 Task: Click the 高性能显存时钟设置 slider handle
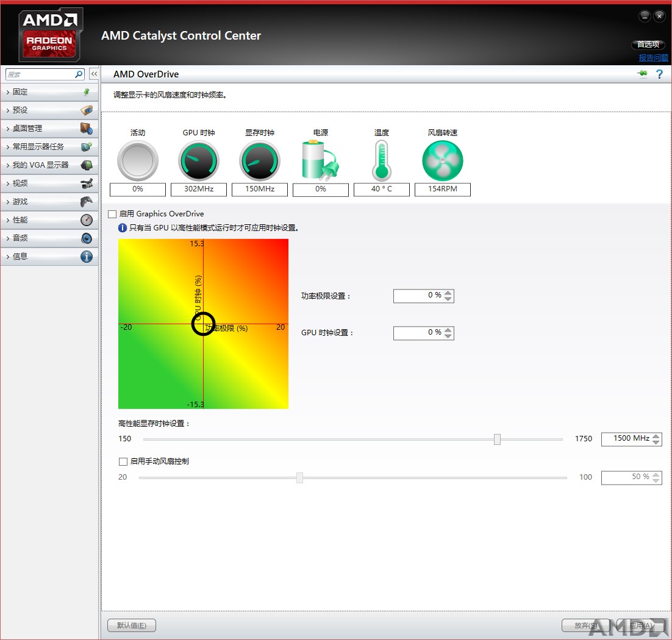pyautogui.click(x=497, y=439)
